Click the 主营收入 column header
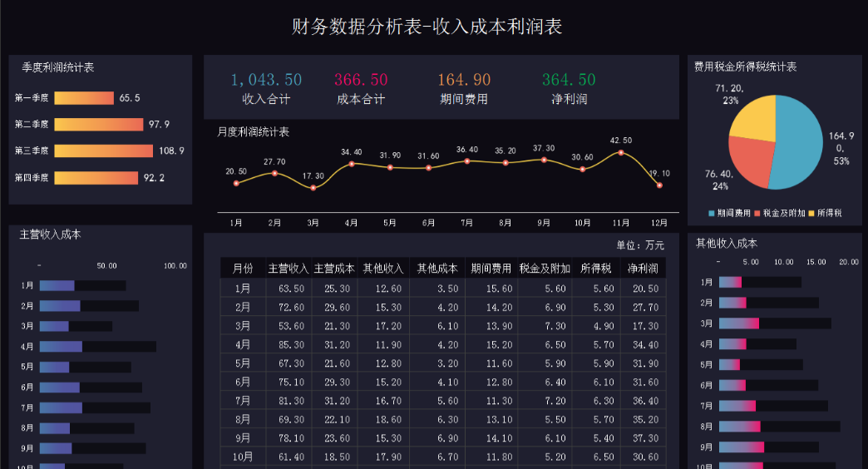This screenshot has height=469, width=868. [289, 269]
